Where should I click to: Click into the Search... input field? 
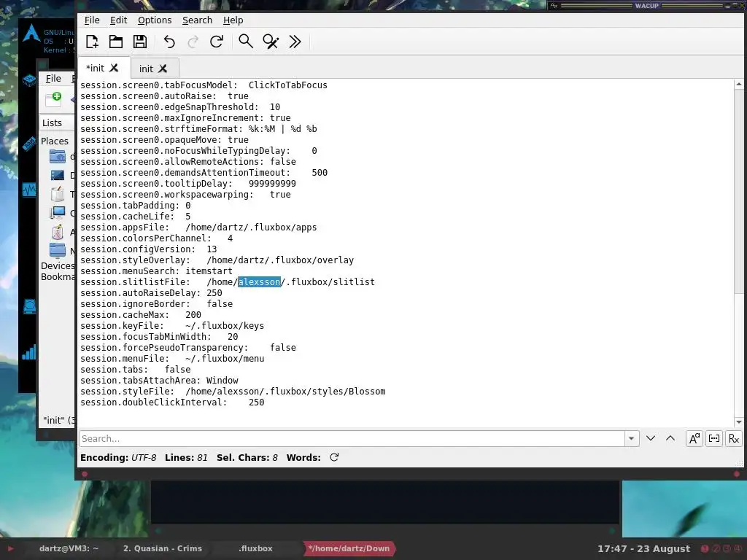pyautogui.click(x=352, y=438)
